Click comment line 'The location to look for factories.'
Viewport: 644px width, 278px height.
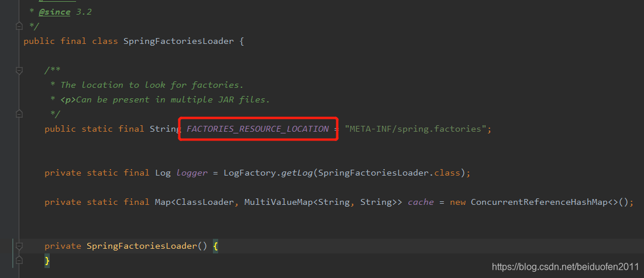coord(152,85)
